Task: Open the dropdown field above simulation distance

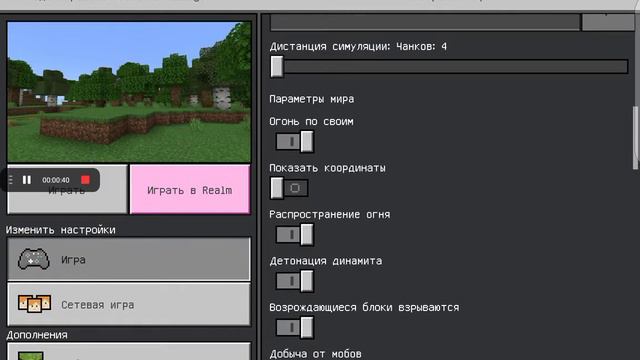Action: tap(425, 22)
